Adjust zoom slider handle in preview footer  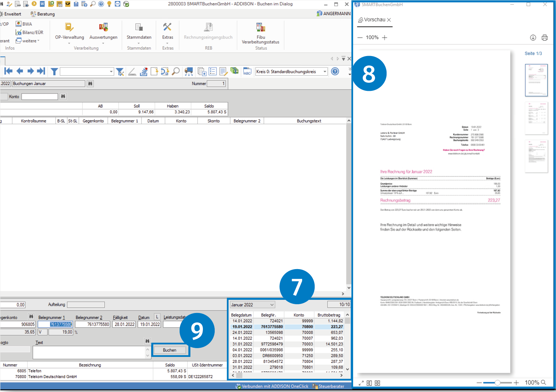[x=497, y=383]
